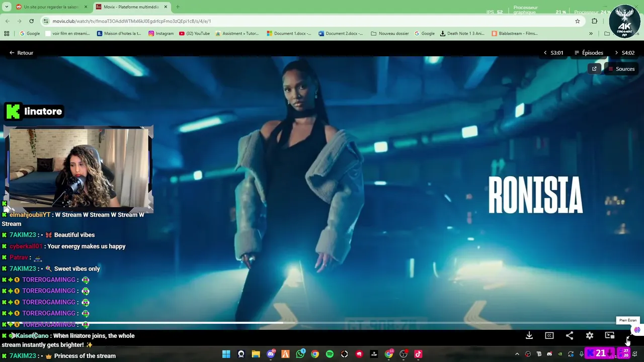The width and height of the screenshot is (644, 362).
Task: Open Spotify from taskbar
Action: point(330,354)
